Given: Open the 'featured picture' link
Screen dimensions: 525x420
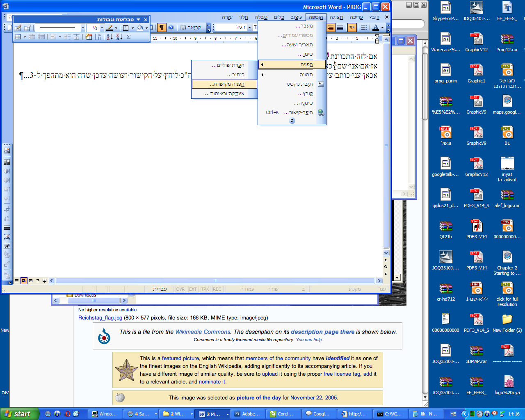Looking at the screenshot, I should click(x=180, y=358).
